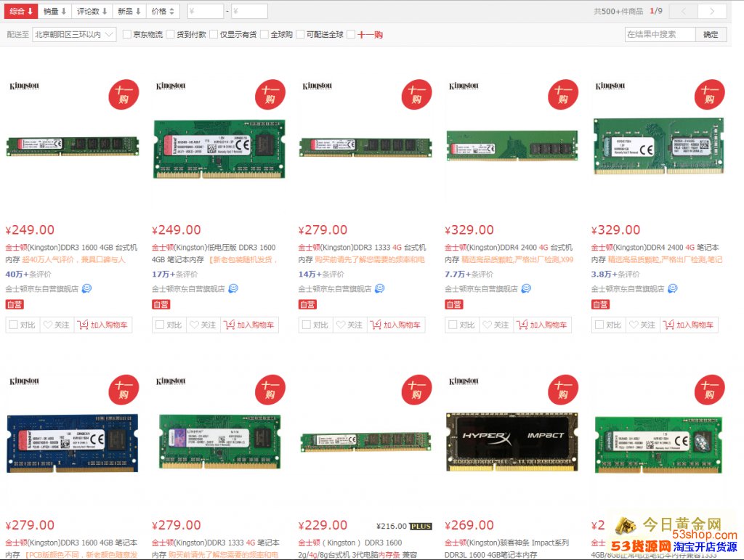Click the 在结果中搜索 search field
This screenshot has width=744, height=560.
point(660,35)
